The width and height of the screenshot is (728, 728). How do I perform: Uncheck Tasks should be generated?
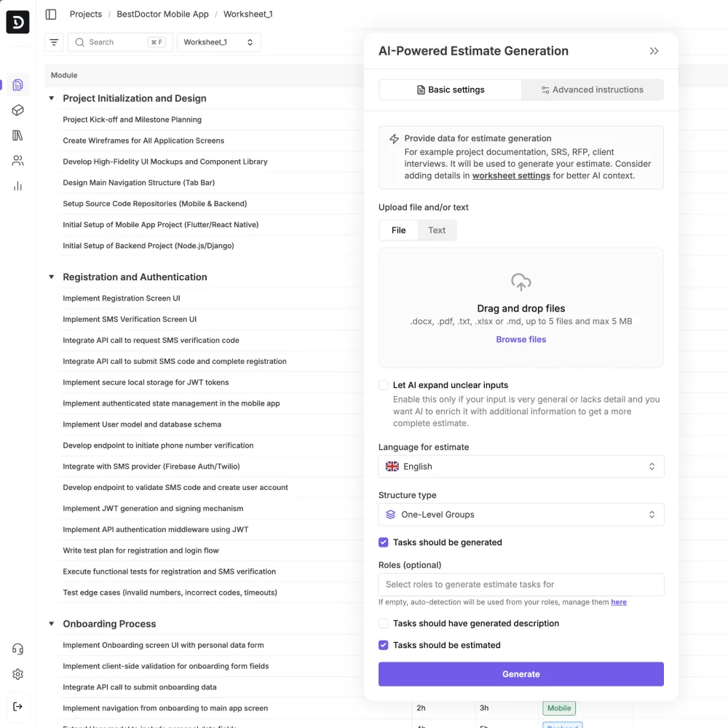tap(384, 542)
